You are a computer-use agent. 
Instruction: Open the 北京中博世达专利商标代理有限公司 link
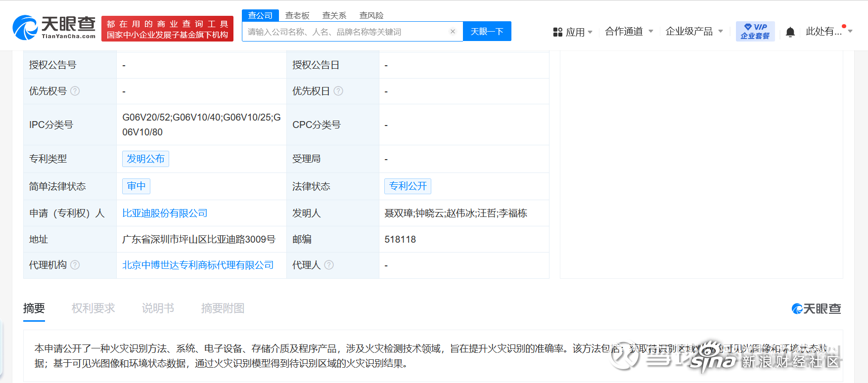(198, 265)
